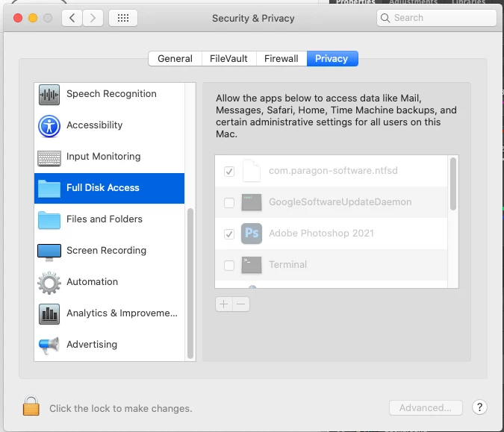
Task: Switch to the General tab
Action: point(175,58)
